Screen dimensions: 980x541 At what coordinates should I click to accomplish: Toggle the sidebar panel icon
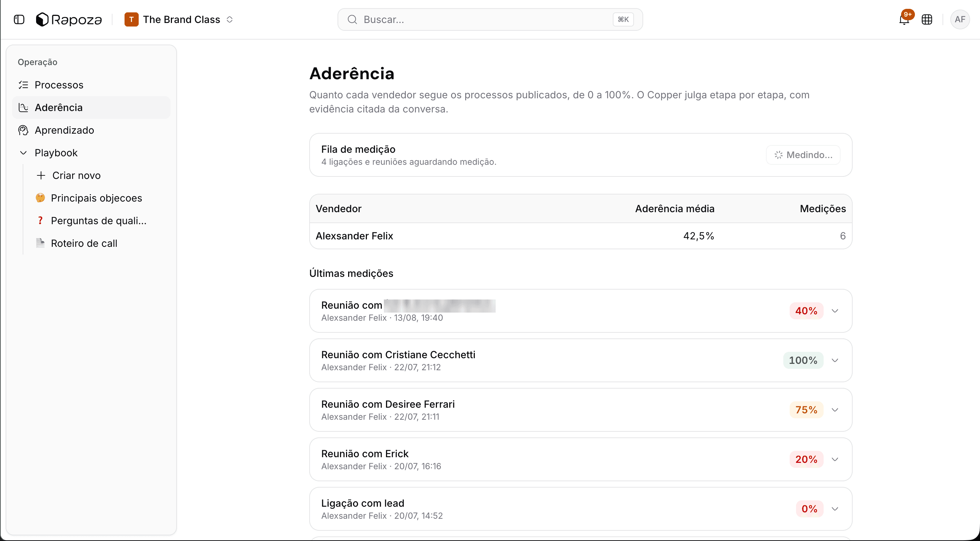tap(19, 19)
